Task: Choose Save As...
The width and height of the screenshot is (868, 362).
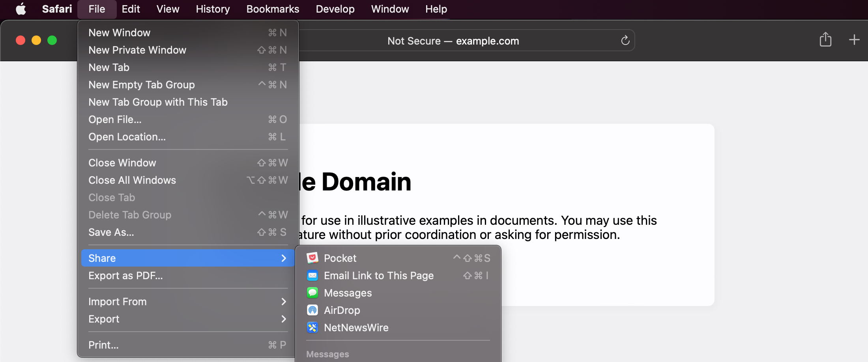Action: coord(188,232)
